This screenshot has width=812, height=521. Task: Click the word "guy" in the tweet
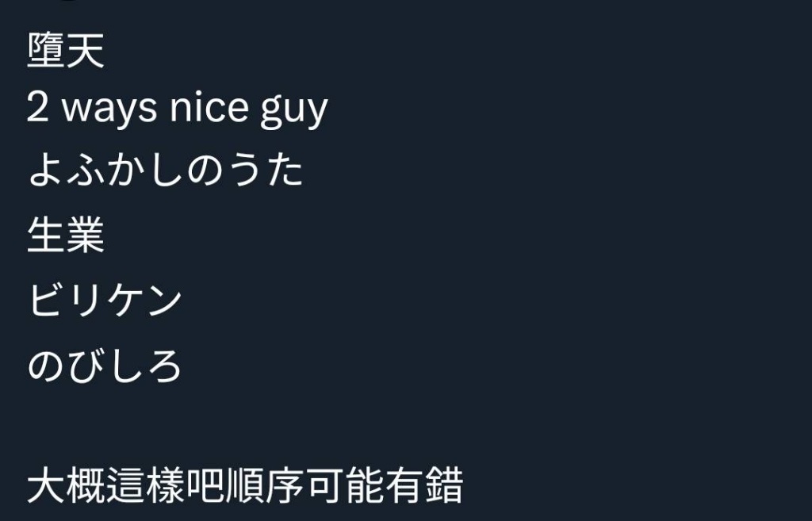[x=294, y=111]
